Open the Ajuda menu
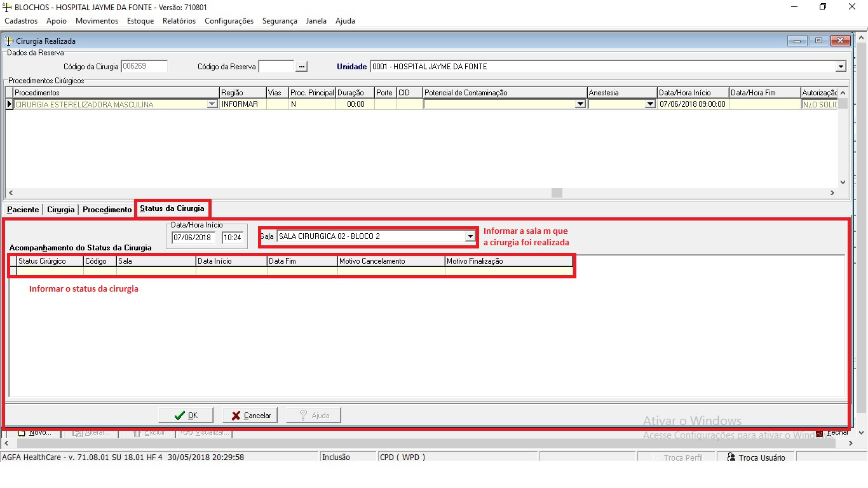The width and height of the screenshot is (868, 488). coord(345,21)
